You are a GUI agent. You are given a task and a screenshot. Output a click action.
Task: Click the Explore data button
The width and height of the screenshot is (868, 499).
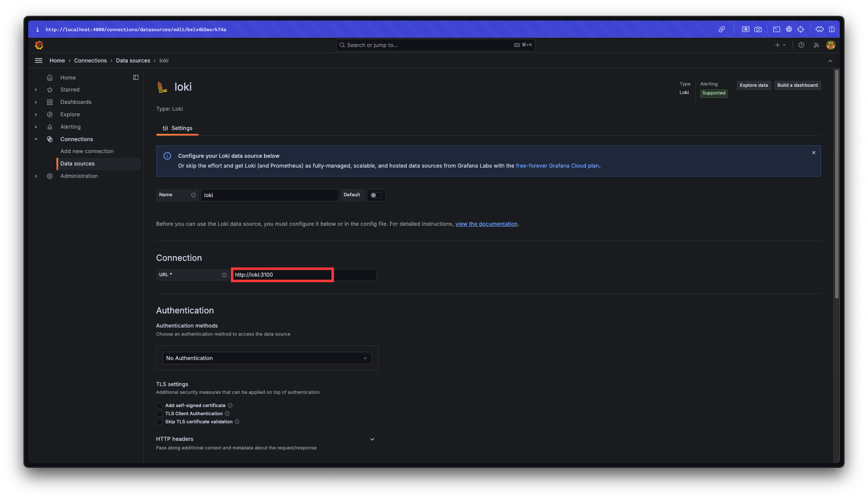coord(754,85)
